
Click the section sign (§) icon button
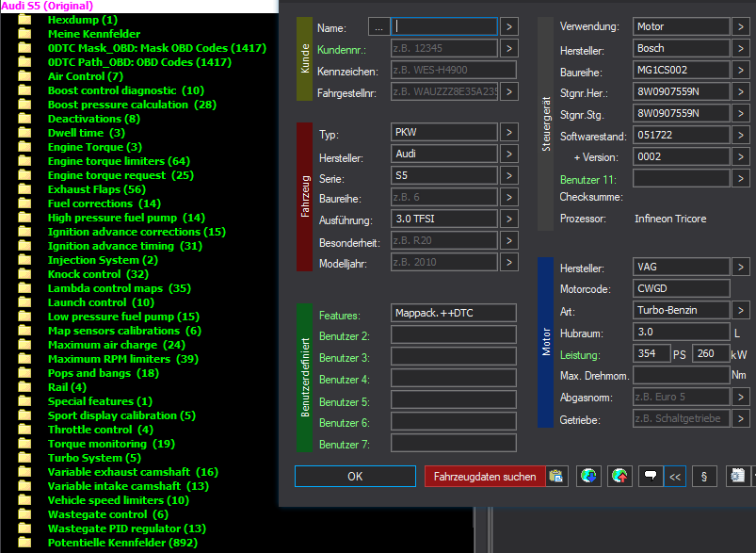704,477
